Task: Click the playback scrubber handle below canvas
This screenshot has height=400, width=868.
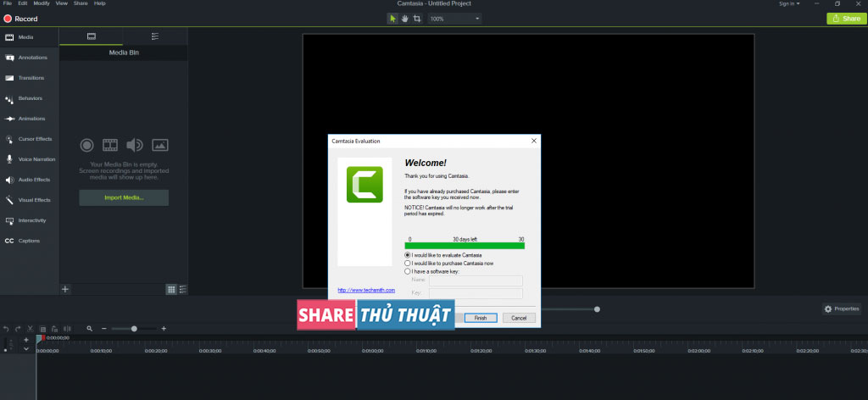Action: click(x=597, y=309)
